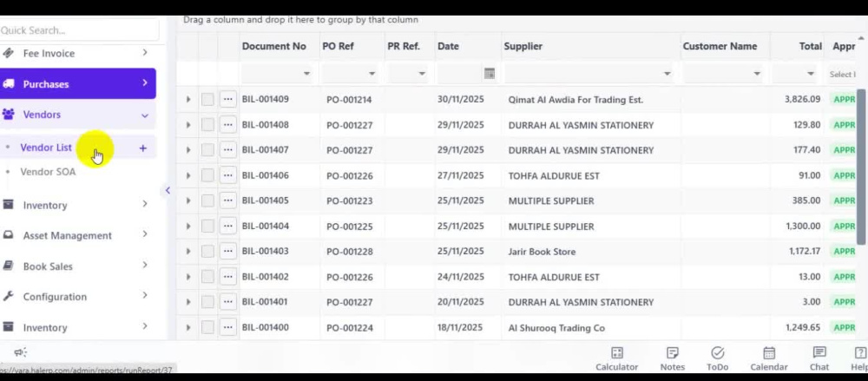Viewport: 868px width, 381px height.
Task: Select the Jarir Book Store supplier cell
Action: tap(542, 252)
